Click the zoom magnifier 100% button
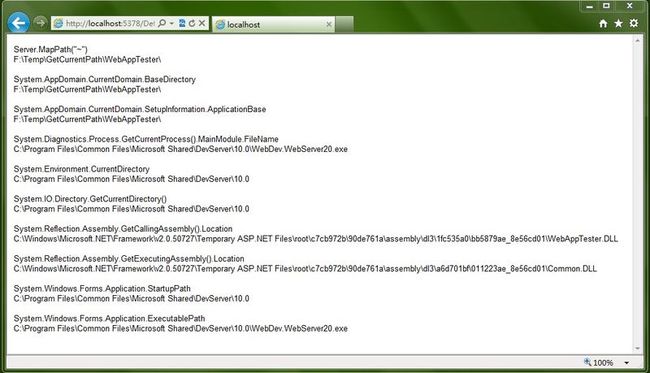Viewport: 650px width, 373px height. click(x=598, y=363)
